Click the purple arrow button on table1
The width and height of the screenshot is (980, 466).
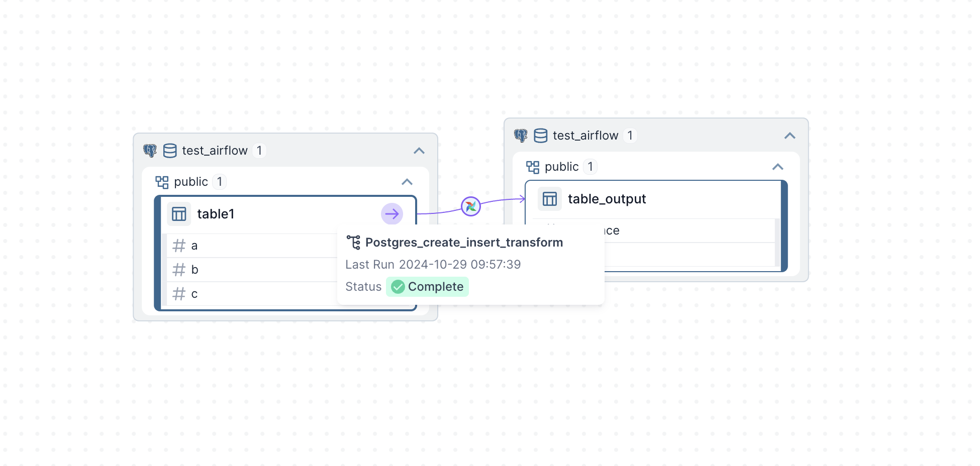391,214
